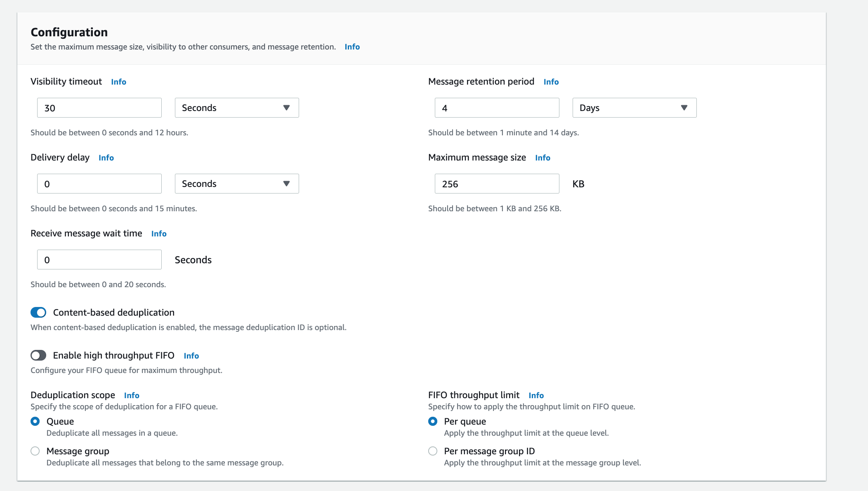Enable high throughput FIFO toggle

[38, 355]
